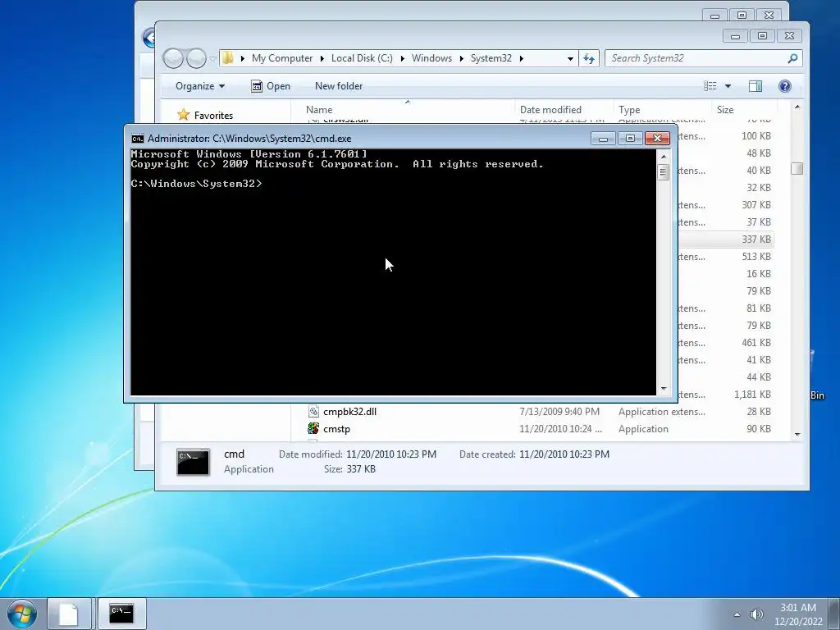This screenshot has width=840, height=630.
Task: Click the Explorer file list scrollbar thumb
Action: point(797,169)
